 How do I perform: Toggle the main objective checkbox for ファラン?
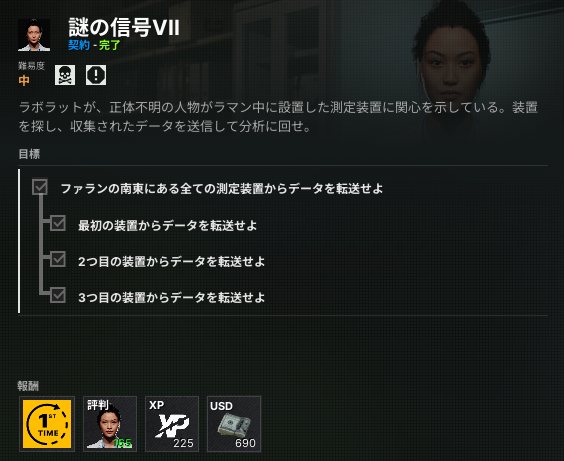click(x=40, y=187)
